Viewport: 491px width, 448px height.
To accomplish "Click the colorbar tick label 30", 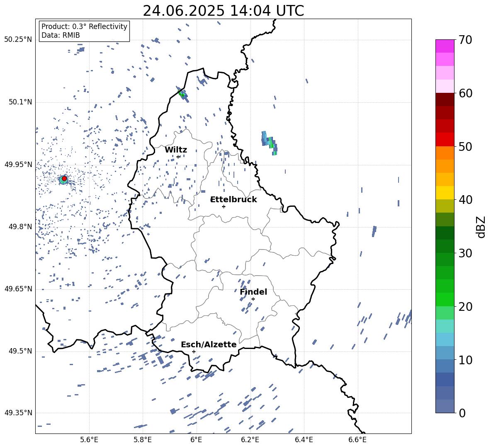I will 465,253.
